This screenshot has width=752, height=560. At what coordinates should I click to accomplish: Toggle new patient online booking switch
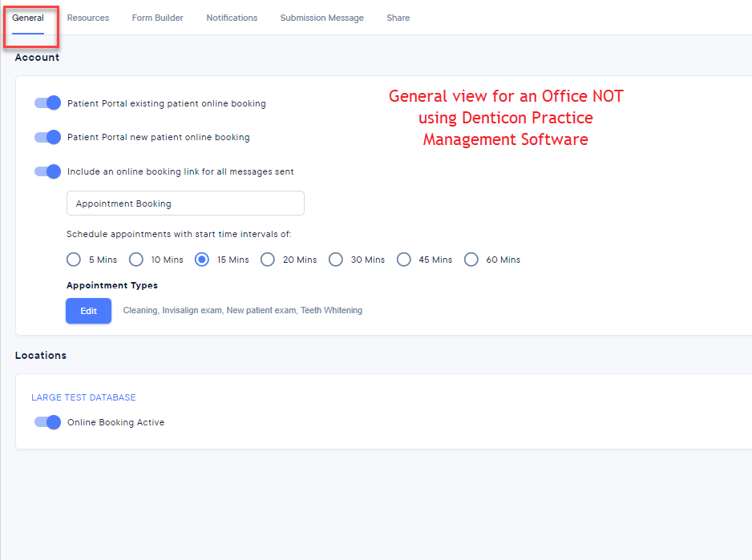click(x=48, y=137)
